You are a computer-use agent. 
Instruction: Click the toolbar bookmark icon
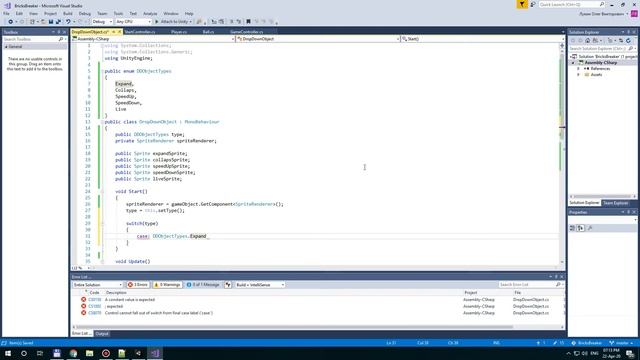(x=248, y=22)
